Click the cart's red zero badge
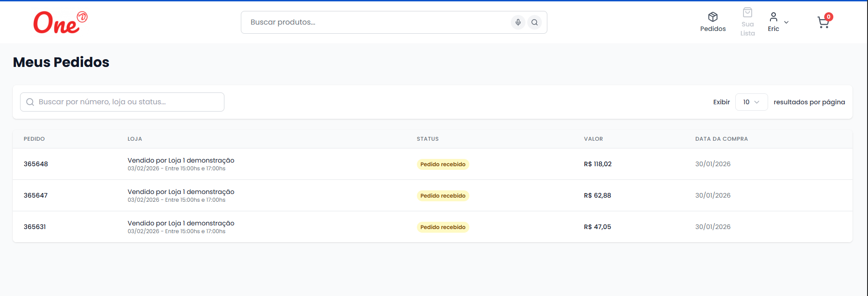The image size is (868, 296). [x=828, y=17]
